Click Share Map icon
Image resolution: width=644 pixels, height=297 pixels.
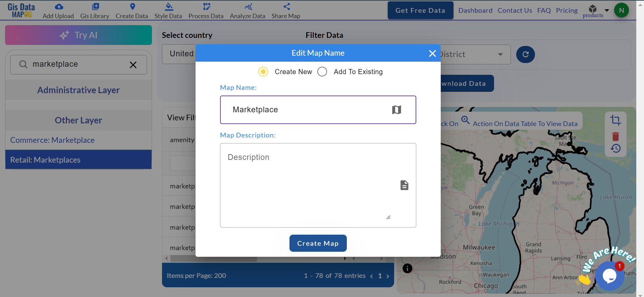[x=286, y=6]
